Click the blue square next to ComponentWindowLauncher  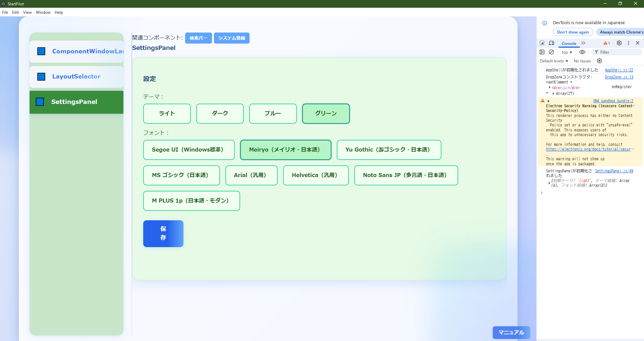[x=41, y=51]
